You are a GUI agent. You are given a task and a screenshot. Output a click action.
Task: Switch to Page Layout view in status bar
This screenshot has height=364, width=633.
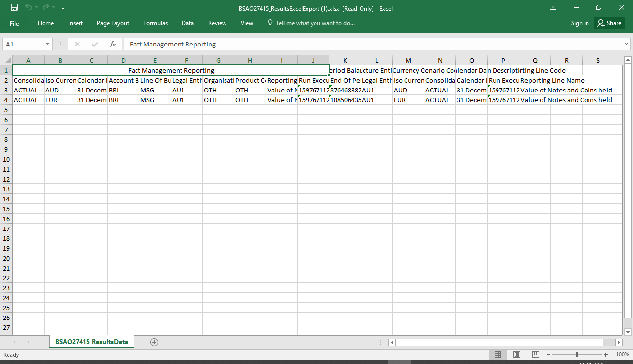click(516, 354)
